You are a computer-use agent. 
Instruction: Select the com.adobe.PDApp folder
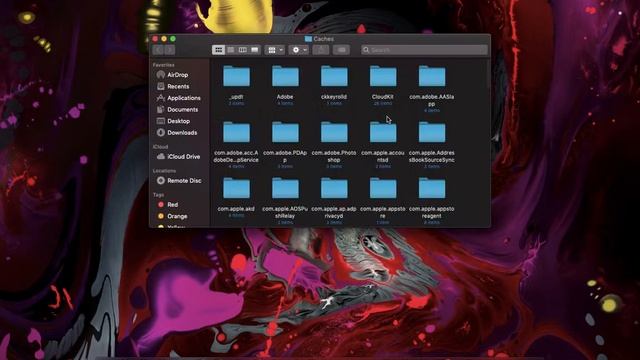(285, 133)
